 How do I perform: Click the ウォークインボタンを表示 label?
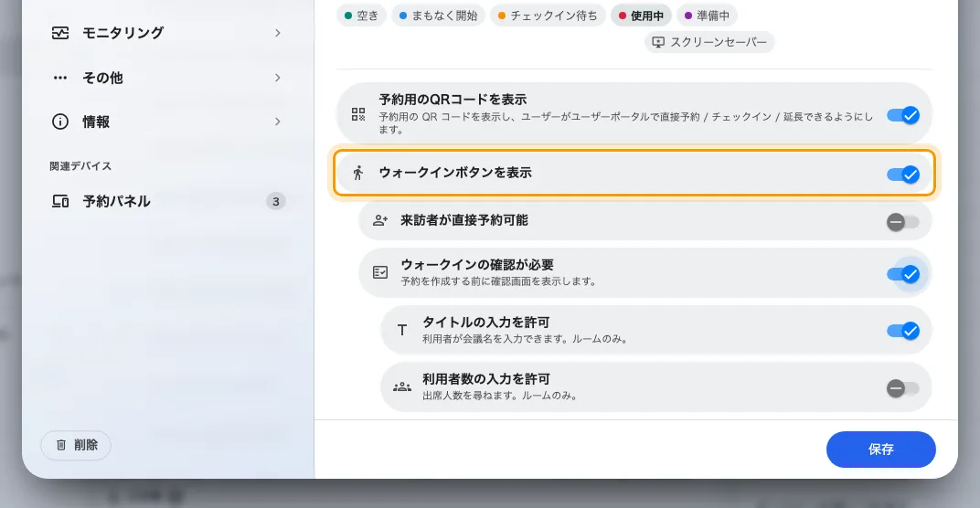455,173
